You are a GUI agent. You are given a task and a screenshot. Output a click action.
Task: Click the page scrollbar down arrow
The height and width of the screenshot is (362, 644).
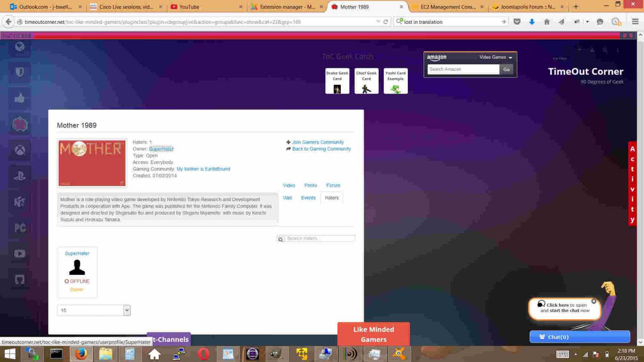coord(640,342)
